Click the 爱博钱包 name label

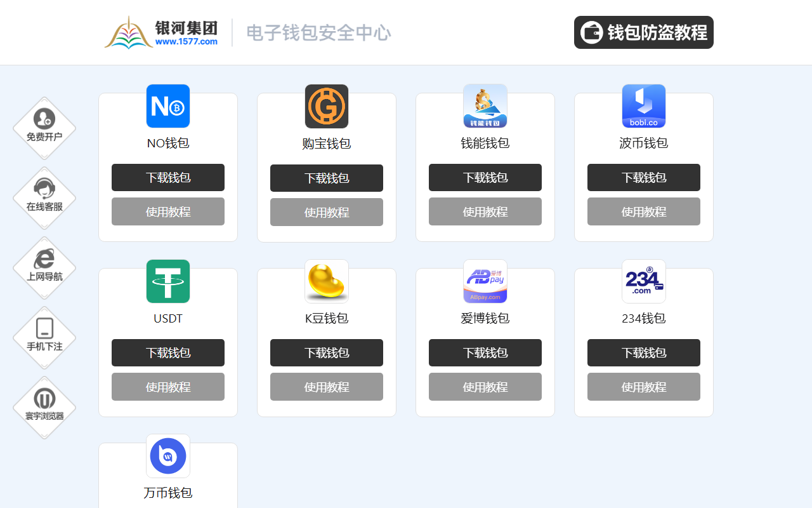[485, 319]
